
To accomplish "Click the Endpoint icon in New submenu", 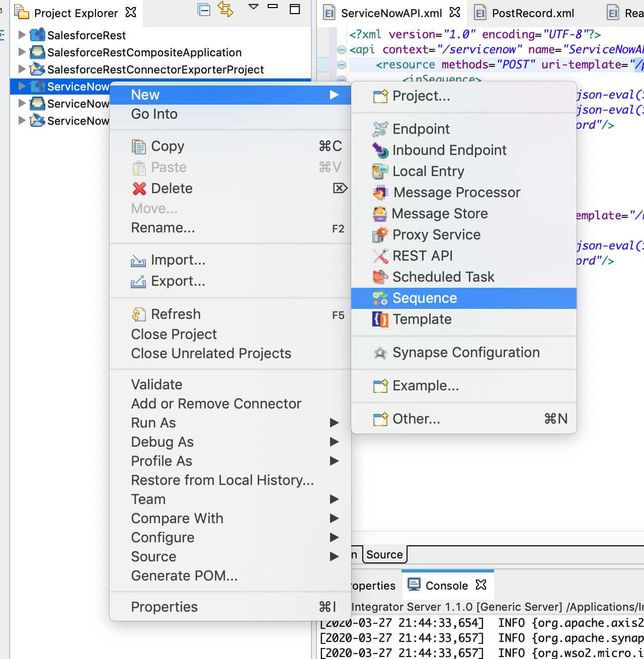I will point(380,129).
